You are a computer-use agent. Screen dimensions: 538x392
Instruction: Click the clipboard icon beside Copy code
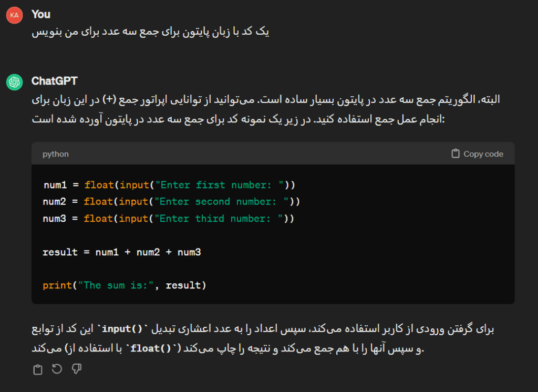456,154
